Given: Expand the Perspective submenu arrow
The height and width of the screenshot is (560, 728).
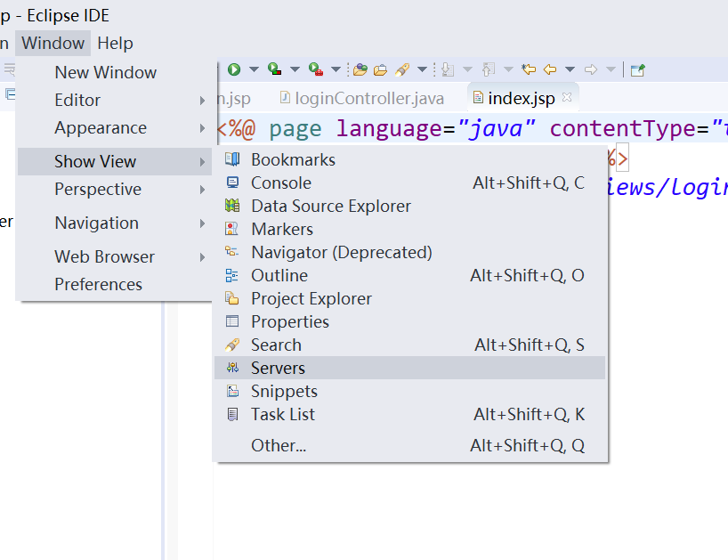Looking at the screenshot, I should 202,190.
